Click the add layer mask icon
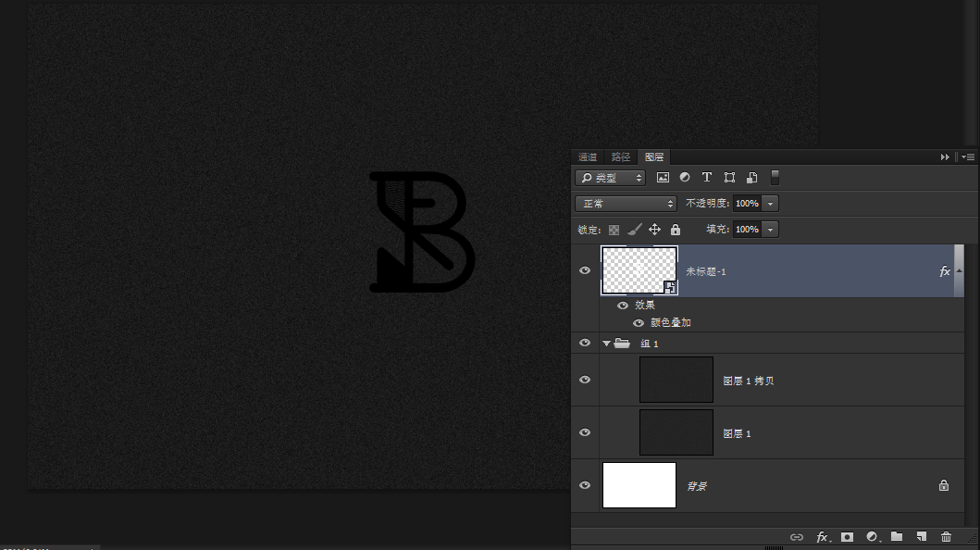This screenshot has height=550, width=980. (x=847, y=537)
